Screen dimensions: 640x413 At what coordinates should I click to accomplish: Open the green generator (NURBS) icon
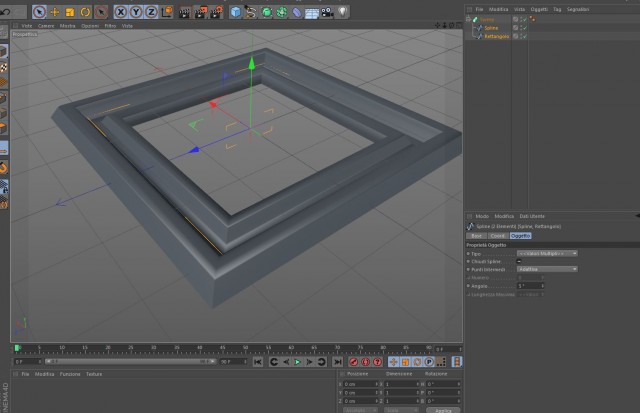[x=266, y=12]
